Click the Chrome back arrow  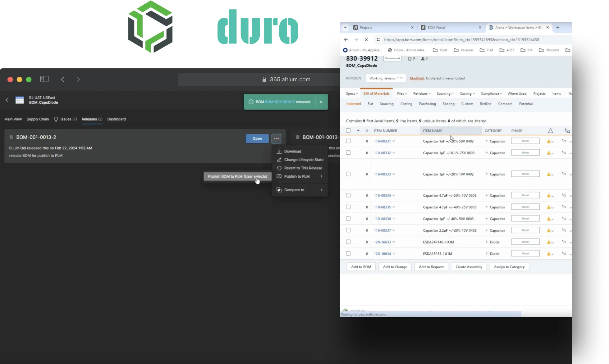click(346, 40)
